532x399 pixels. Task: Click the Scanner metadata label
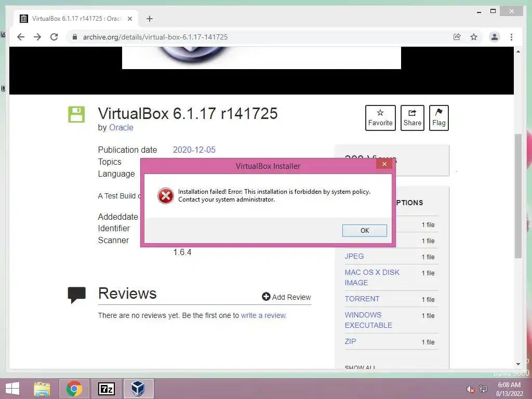(113, 240)
